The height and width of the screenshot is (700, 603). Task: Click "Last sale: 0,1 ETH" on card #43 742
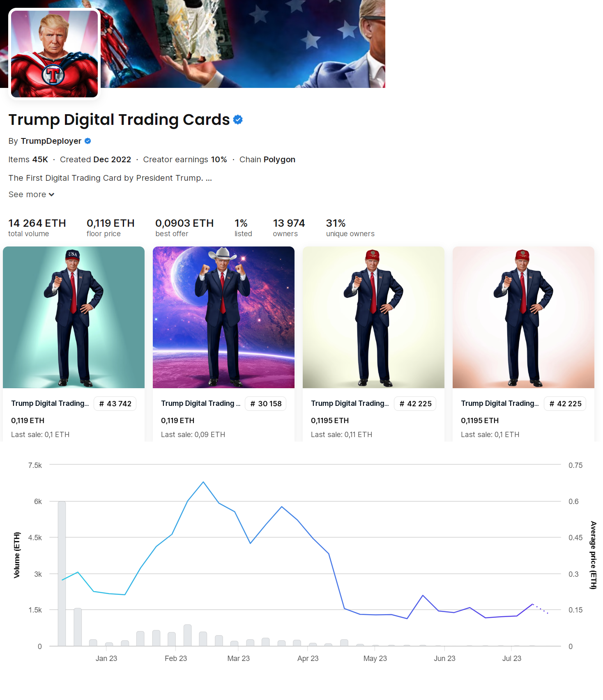tap(40, 435)
